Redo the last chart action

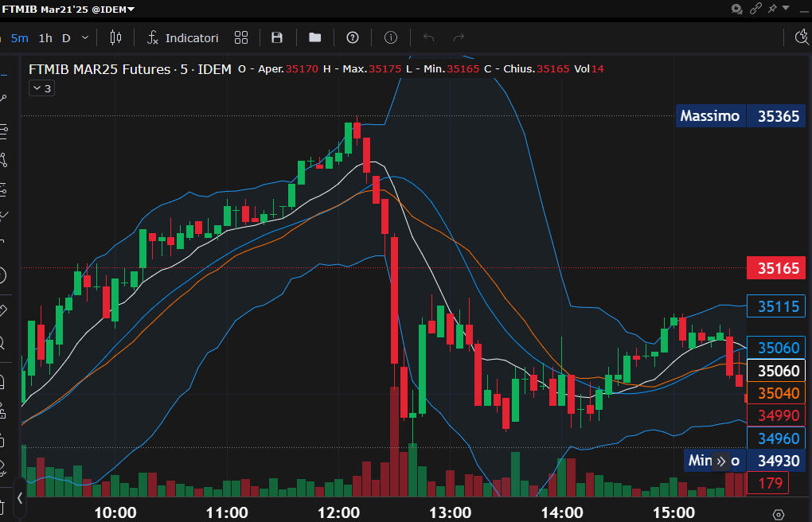coord(459,37)
